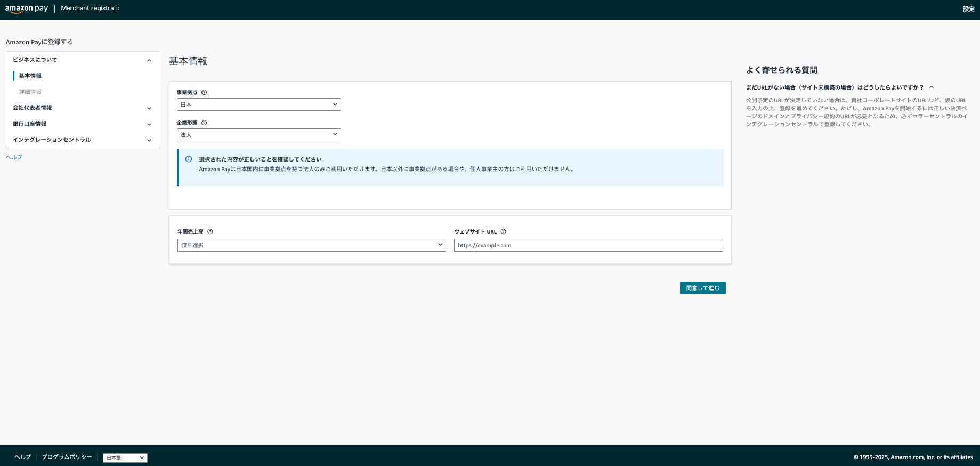Image resolution: width=980 pixels, height=466 pixels.
Task: Click the 同意して進む button
Action: (x=703, y=288)
